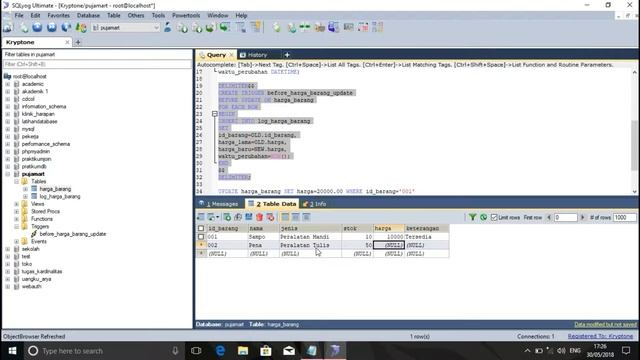Expand the harga_barang table node
Screen dimensions: 640x360
point(25,189)
